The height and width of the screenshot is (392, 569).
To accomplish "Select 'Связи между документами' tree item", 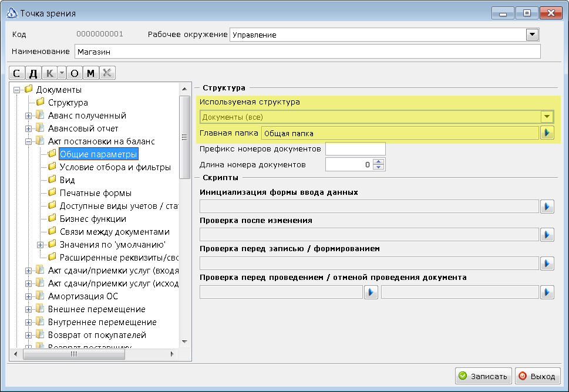I will point(115,232).
